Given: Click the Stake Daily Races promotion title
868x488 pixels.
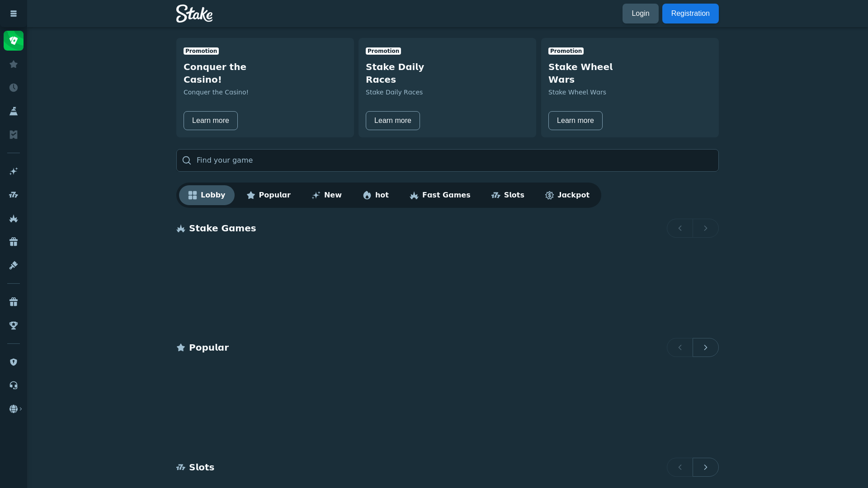Looking at the screenshot, I should [x=395, y=73].
